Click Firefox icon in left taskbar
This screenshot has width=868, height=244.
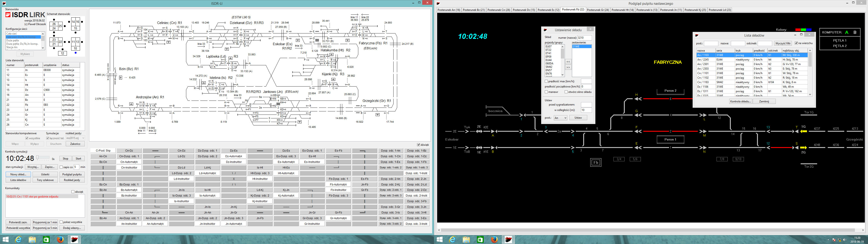(60, 240)
